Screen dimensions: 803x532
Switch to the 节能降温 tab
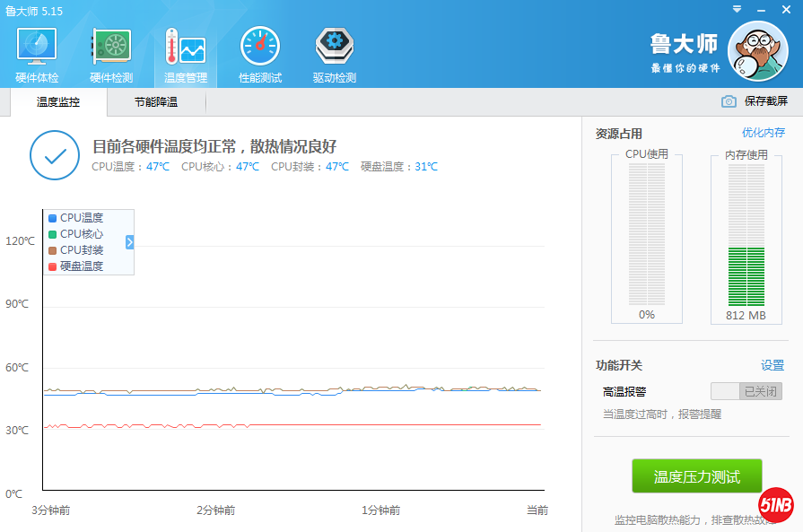[x=156, y=102]
